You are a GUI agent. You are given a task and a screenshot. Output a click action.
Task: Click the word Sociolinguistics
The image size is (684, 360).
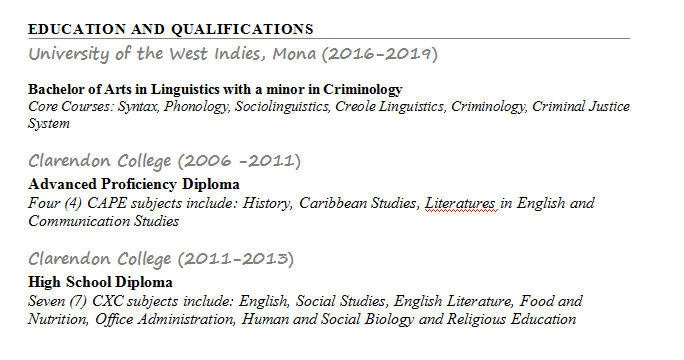pyautogui.click(x=282, y=106)
